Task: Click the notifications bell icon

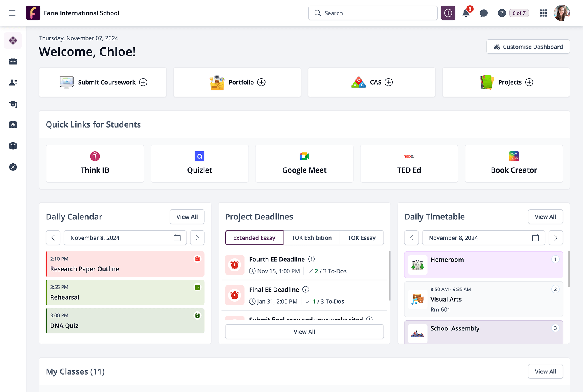Action: 466,13
